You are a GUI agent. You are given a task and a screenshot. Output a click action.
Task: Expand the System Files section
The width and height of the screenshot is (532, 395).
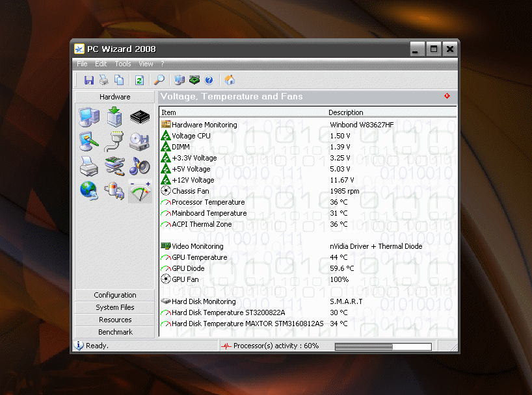click(115, 307)
